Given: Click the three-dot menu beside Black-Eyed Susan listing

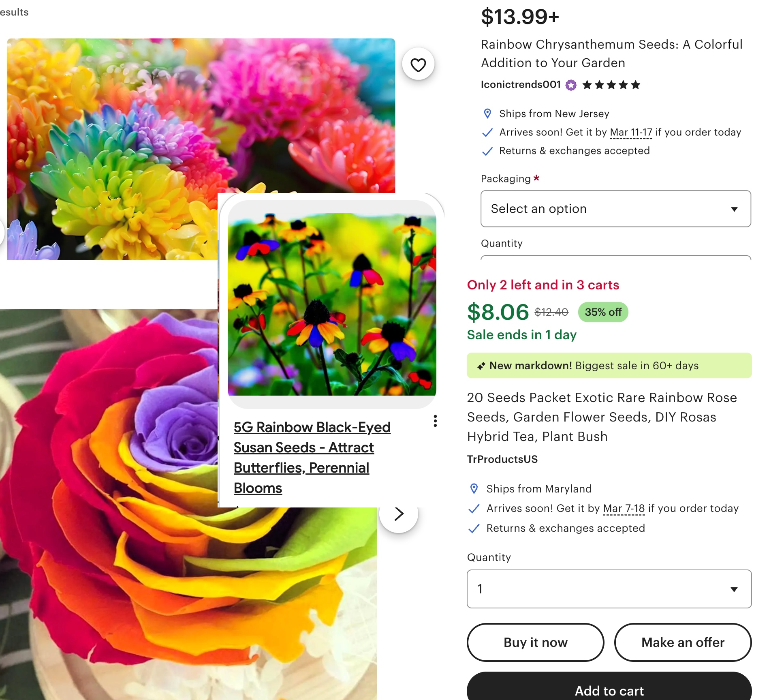Looking at the screenshot, I should [435, 421].
